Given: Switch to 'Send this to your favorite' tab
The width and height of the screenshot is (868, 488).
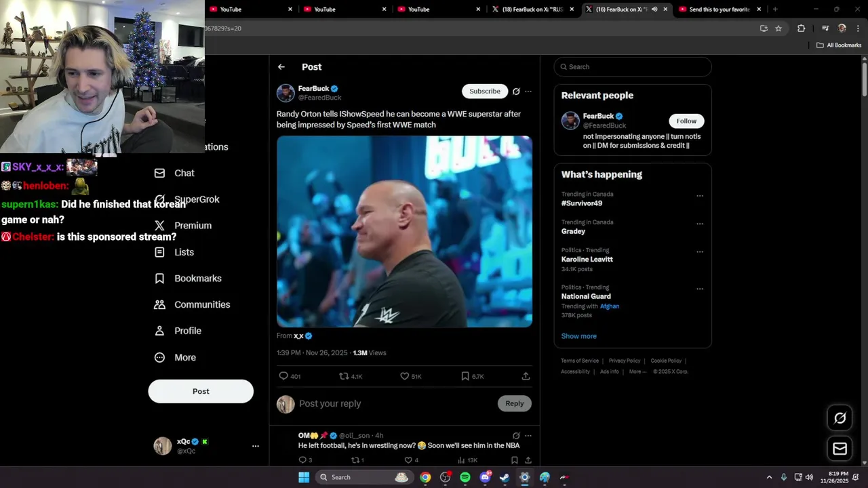Looking at the screenshot, I should coord(719,9).
